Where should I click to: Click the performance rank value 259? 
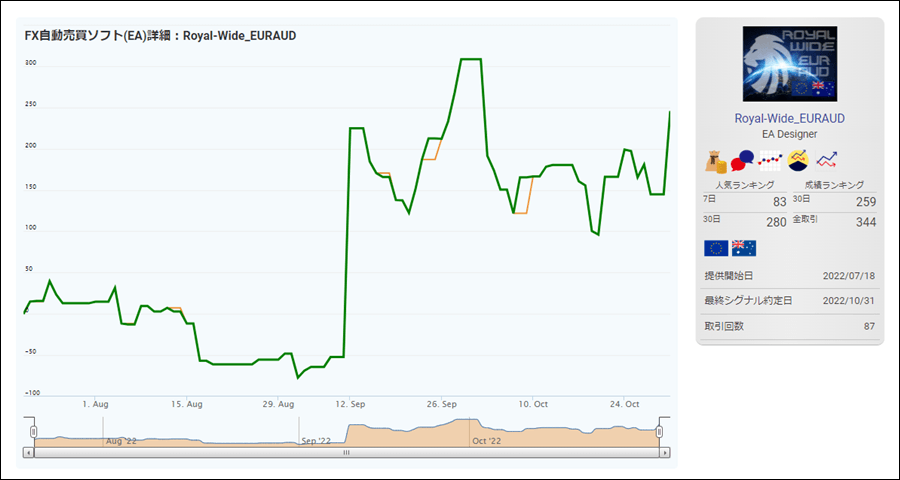[x=866, y=202]
